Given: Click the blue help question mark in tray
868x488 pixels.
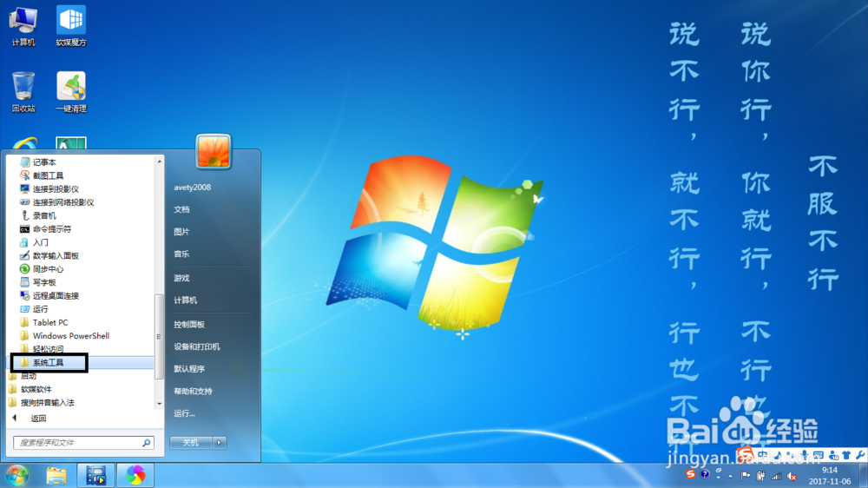Looking at the screenshot, I should coord(704,475).
